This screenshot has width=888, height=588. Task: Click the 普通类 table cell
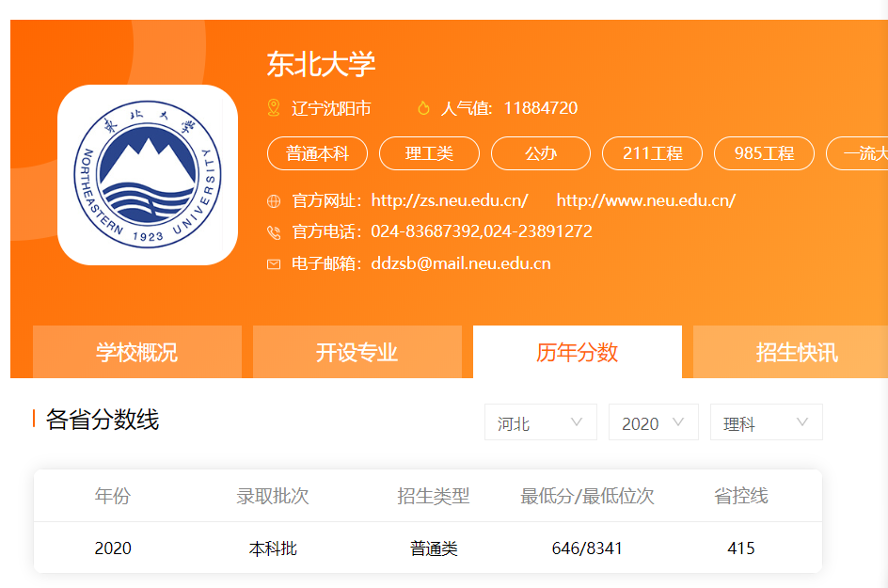[x=434, y=548]
